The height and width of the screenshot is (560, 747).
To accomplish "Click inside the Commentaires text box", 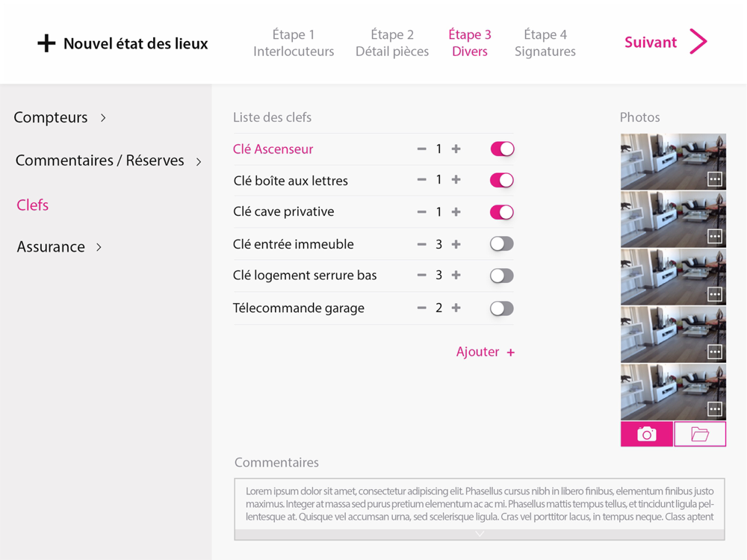I will (x=480, y=503).
